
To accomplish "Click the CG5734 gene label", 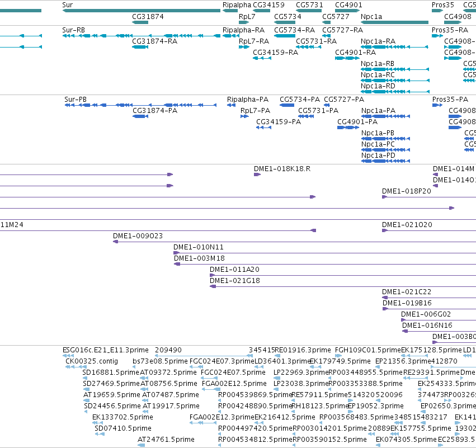I will (288, 16).
